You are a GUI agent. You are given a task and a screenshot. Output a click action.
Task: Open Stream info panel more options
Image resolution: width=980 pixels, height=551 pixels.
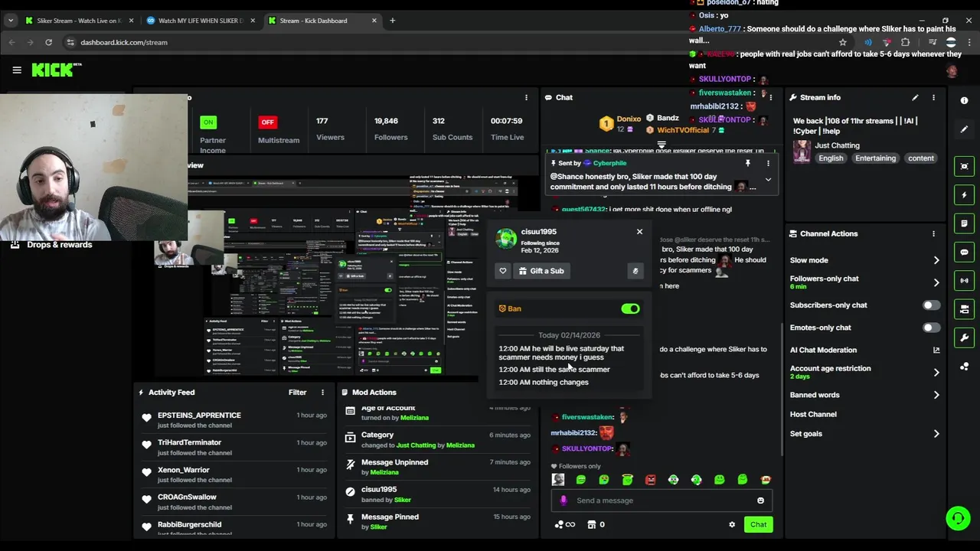(x=933, y=97)
